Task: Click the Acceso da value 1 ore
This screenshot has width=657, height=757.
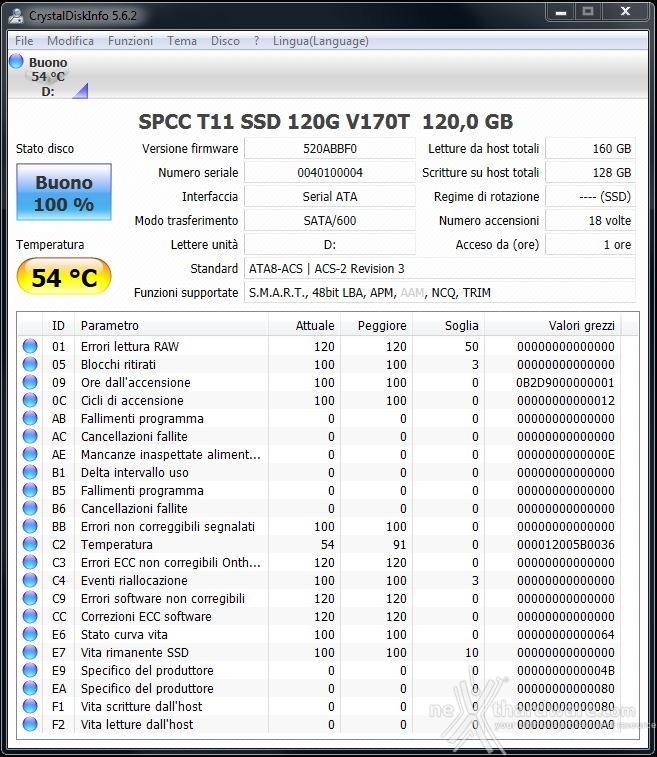Action: pyautogui.click(x=590, y=244)
